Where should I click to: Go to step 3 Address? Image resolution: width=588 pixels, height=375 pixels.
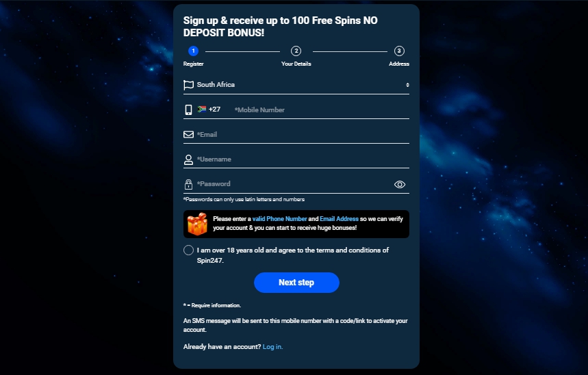(x=399, y=51)
